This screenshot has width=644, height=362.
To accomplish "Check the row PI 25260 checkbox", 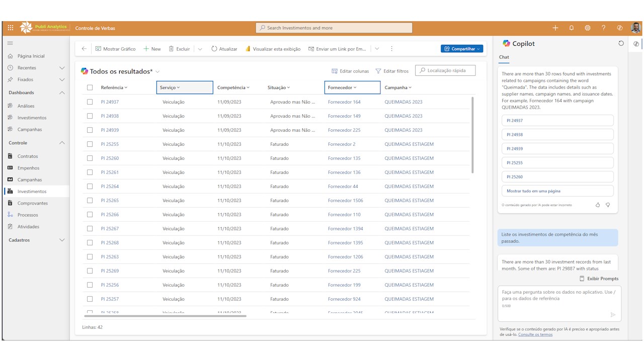I will [90, 158].
